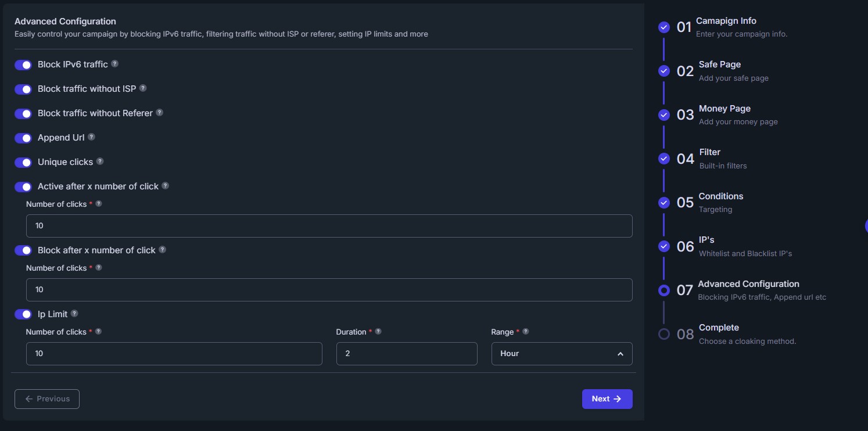Click the empty circle for step 08
The image size is (868, 431).
pos(664,334)
